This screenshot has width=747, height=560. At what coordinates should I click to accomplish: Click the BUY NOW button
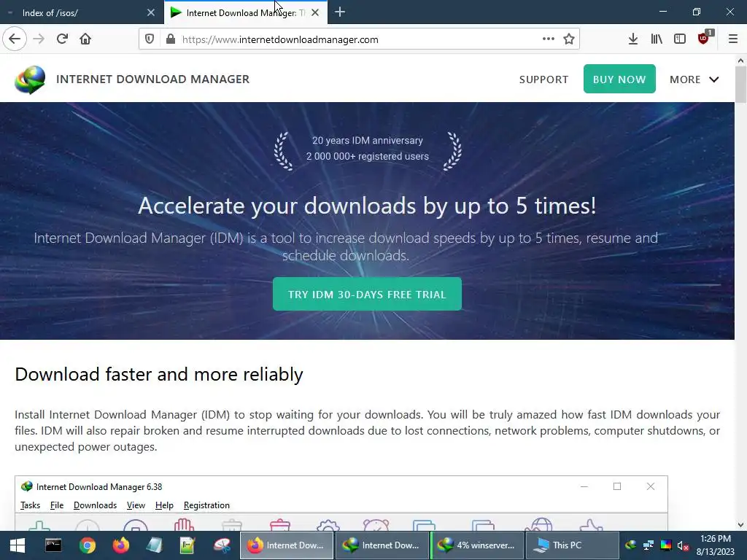pyautogui.click(x=619, y=79)
